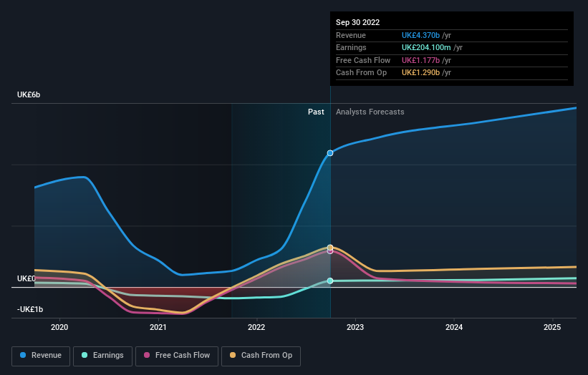Click the UK£6b y-axis label
588x375 pixels.
coord(29,94)
